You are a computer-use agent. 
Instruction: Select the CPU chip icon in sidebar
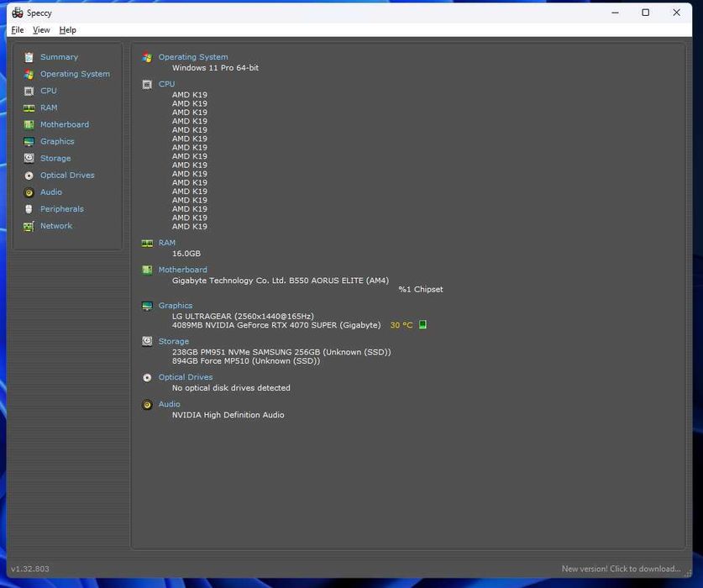click(29, 91)
